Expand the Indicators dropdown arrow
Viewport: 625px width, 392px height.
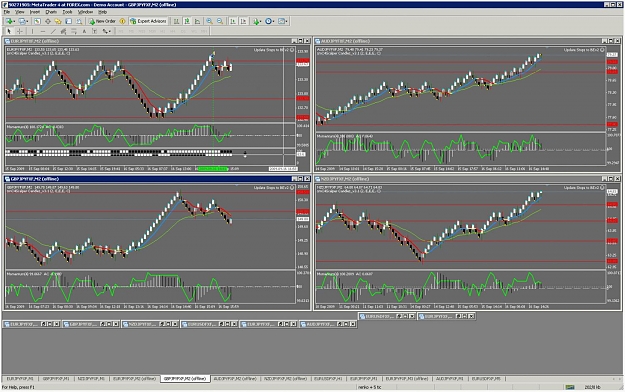click(x=261, y=22)
